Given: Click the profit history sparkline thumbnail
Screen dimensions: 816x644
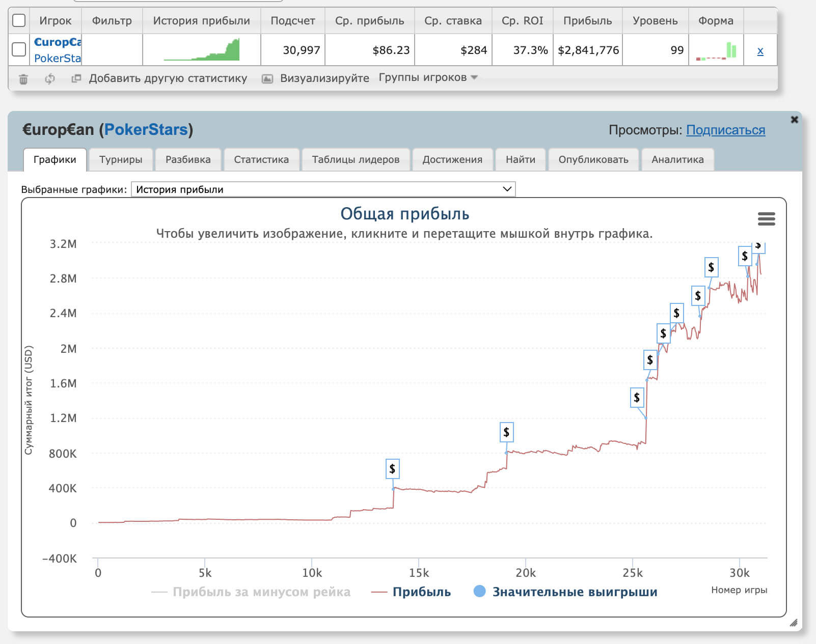Looking at the screenshot, I should point(202,50).
